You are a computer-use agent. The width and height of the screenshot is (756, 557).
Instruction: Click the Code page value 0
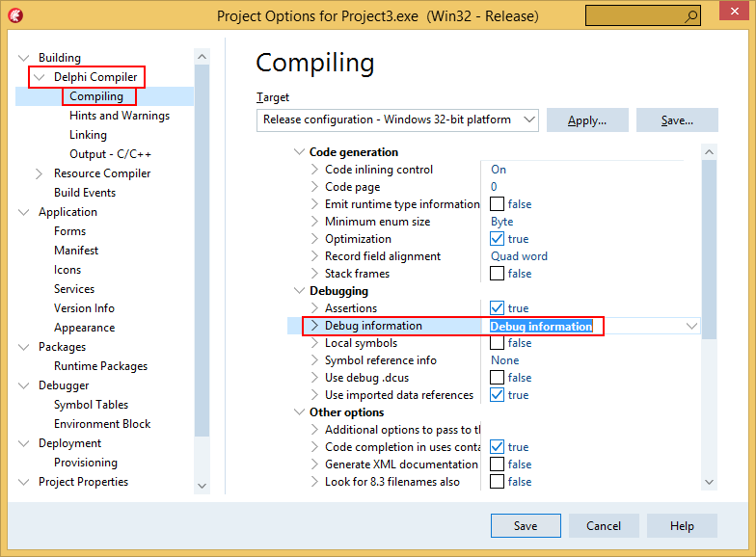[494, 187]
